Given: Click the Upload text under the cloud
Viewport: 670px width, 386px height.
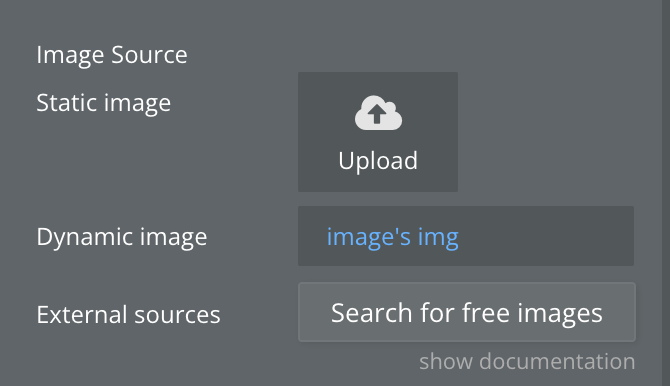Looking at the screenshot, I should point(378,161).
